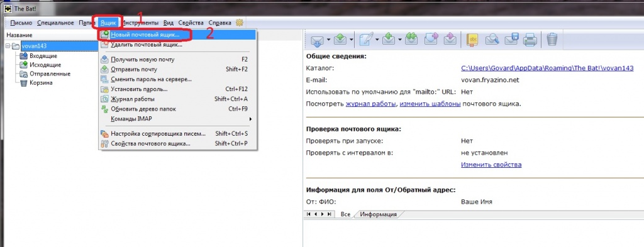Click the Изменить свойства link
The image size is (644, 247).
coord(491,165)
